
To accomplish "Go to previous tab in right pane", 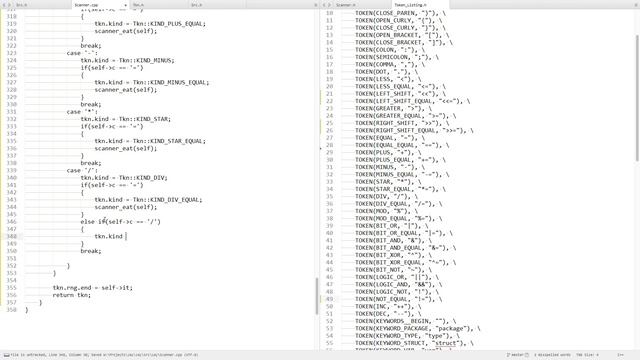I will tap(324, 5).
